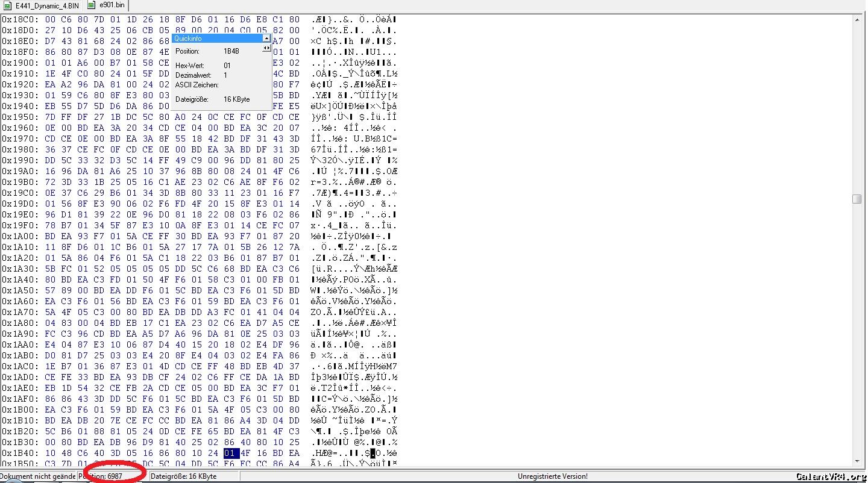Click the highlighted ASCII character in row 0x1B40

pyautogui.click(x=373, y=453)
